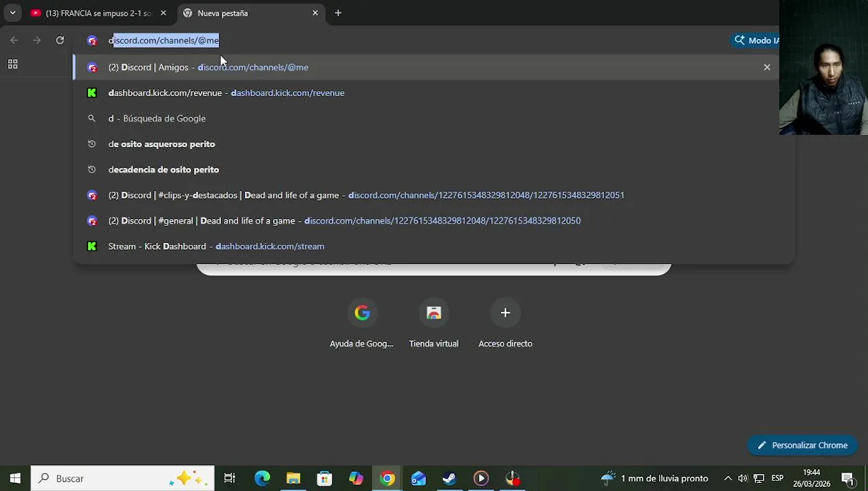Click Personalizar Chrome button
The height and width of the screenshot is (491, 868).
pos(802,445)
